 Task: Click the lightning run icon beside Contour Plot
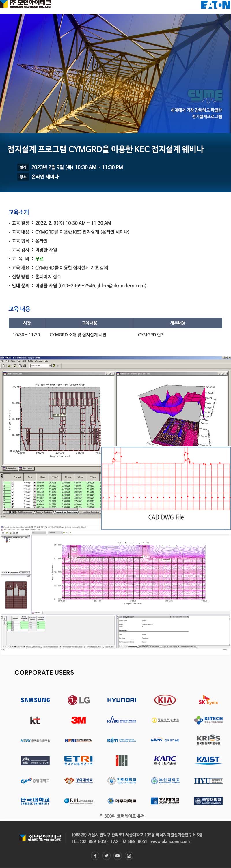coord(54,366)
